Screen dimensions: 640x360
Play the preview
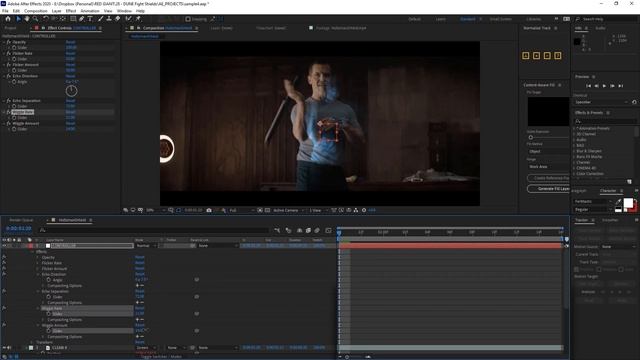click(x=604, y=86)
